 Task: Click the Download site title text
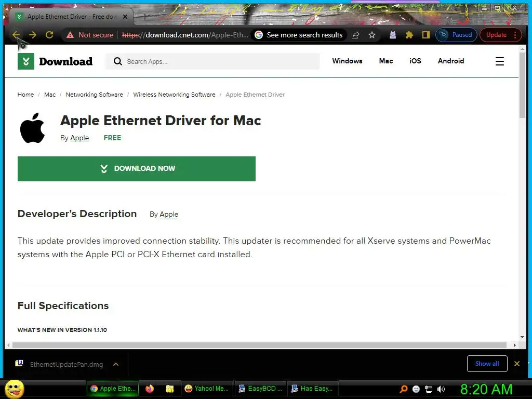pyautogui.click(x=66, y=61)
